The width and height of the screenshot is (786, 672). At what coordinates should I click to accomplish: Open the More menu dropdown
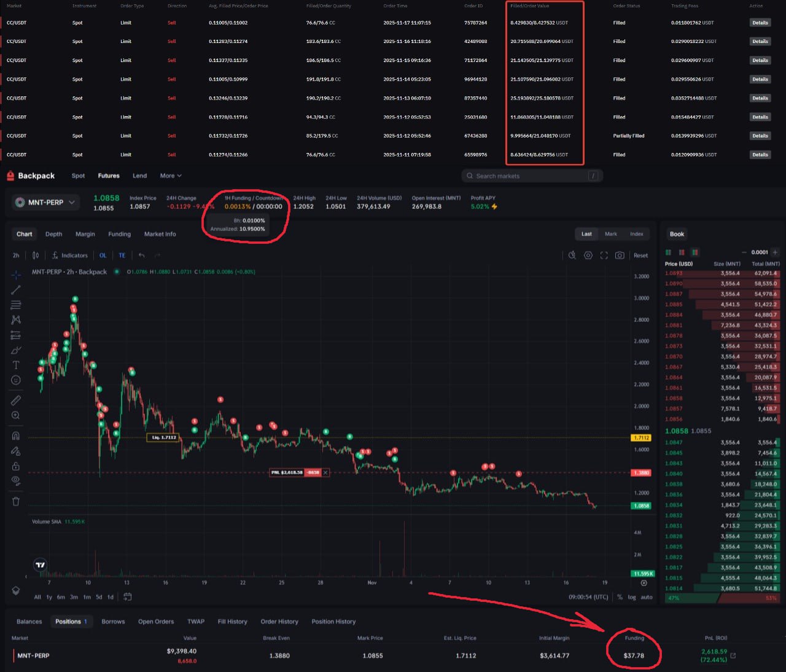point(171,176)
